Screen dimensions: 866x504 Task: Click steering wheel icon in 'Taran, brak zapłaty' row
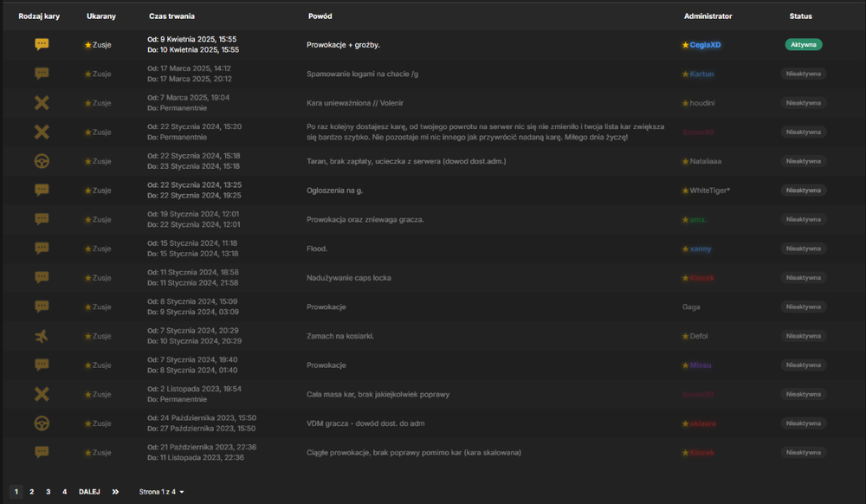click(x=42, y=161)
